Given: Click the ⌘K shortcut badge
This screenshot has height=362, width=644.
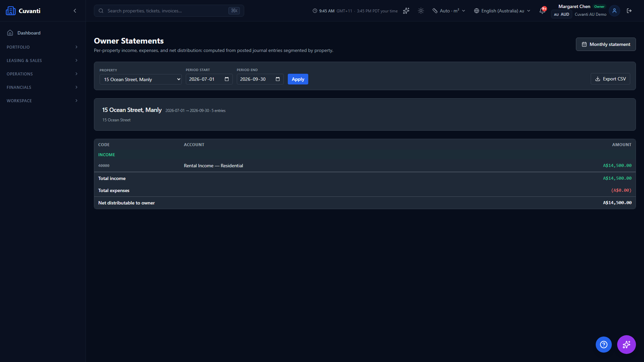Looking at the screenshot, I should pos(234,11).
